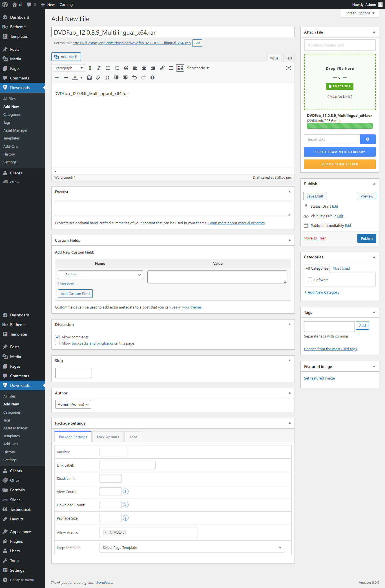Insert a horizontal line
Image resolution: width=385 pixels, height=588 pixels.
click(x=66, y=77)
